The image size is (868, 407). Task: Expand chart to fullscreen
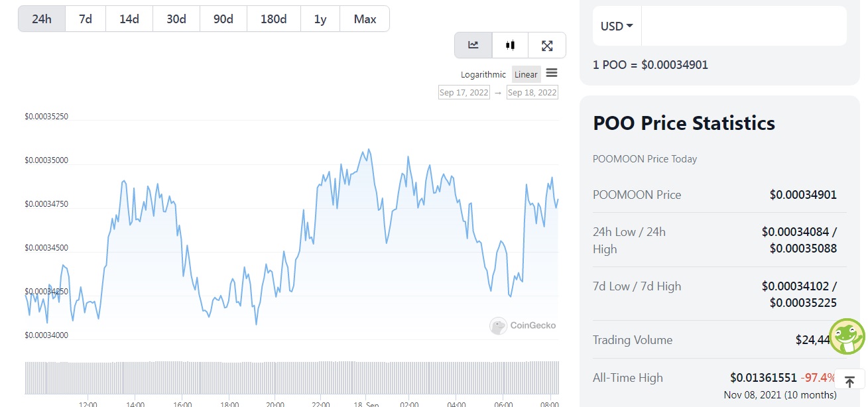click(x=547, y=45)
